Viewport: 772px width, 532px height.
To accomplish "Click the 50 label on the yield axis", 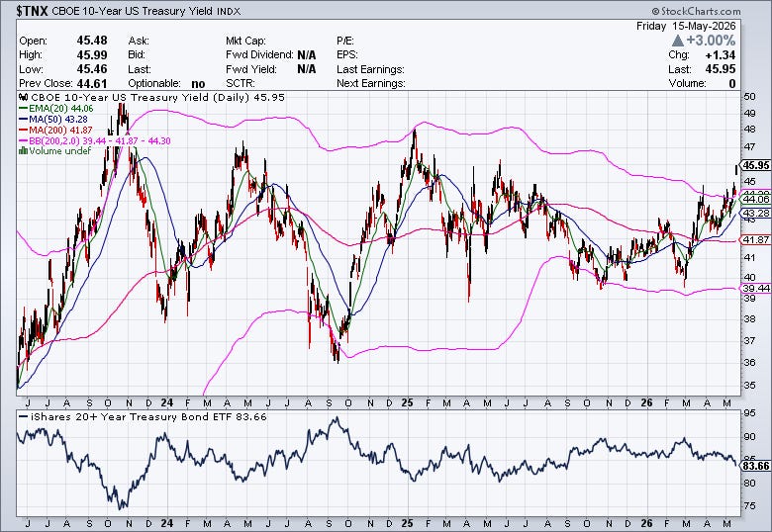I will coord(750,96).
